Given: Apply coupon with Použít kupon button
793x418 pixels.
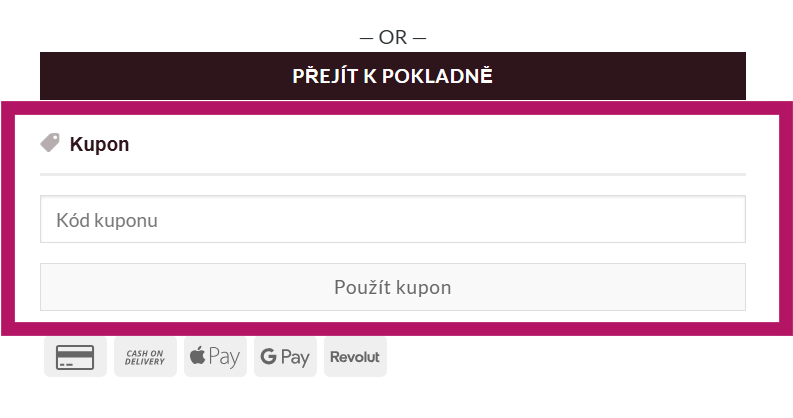Looking at the screenshot, I should pos(392,287).
